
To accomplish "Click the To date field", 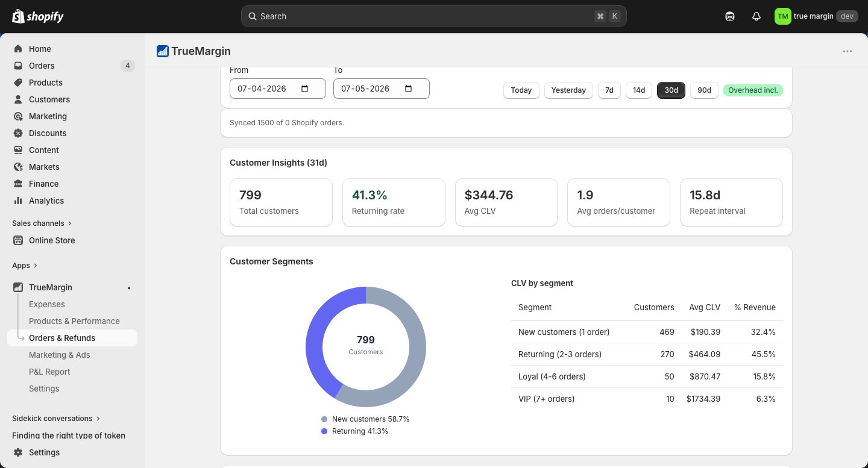I will (x=382, y=89).
